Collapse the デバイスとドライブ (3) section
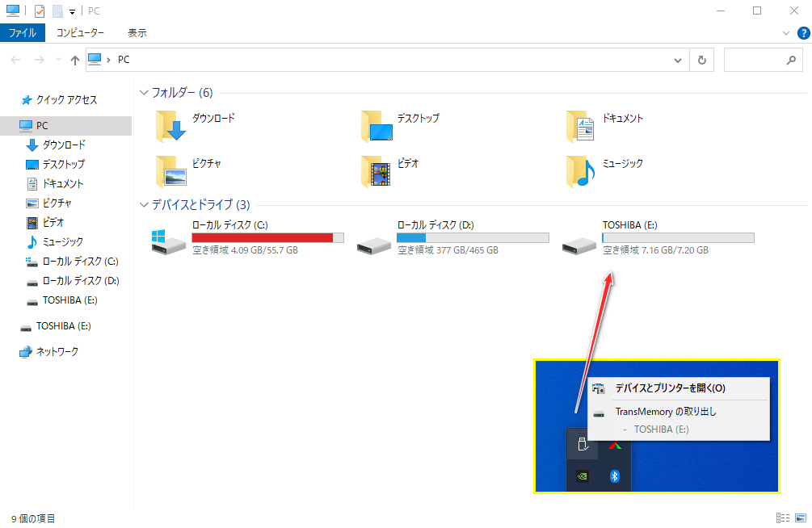Image resolution: width=812 pixels, height=528 pixels. coord(144,205)
